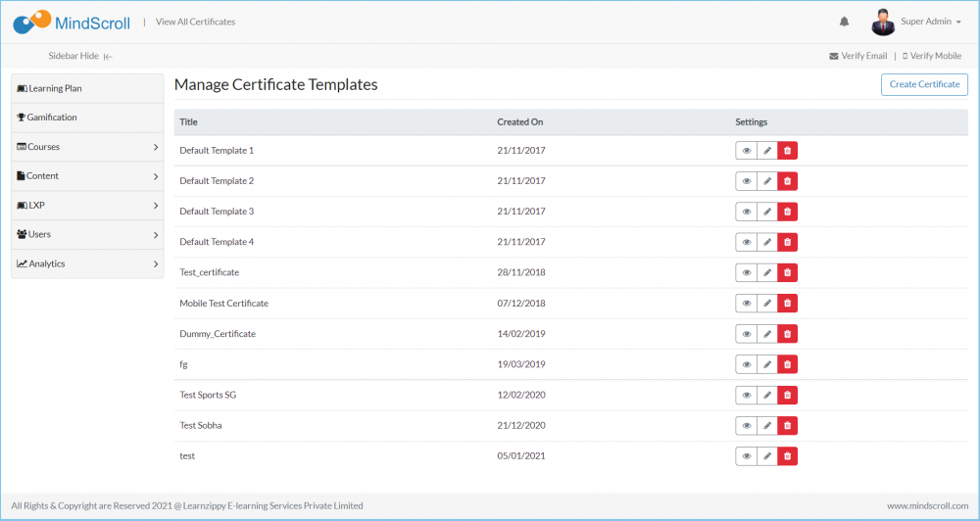Image resolution: width=980 pixels, height=521 pixels.
Task: Preview the fg certificate with eye icon
Action: [x=746, y=365]
